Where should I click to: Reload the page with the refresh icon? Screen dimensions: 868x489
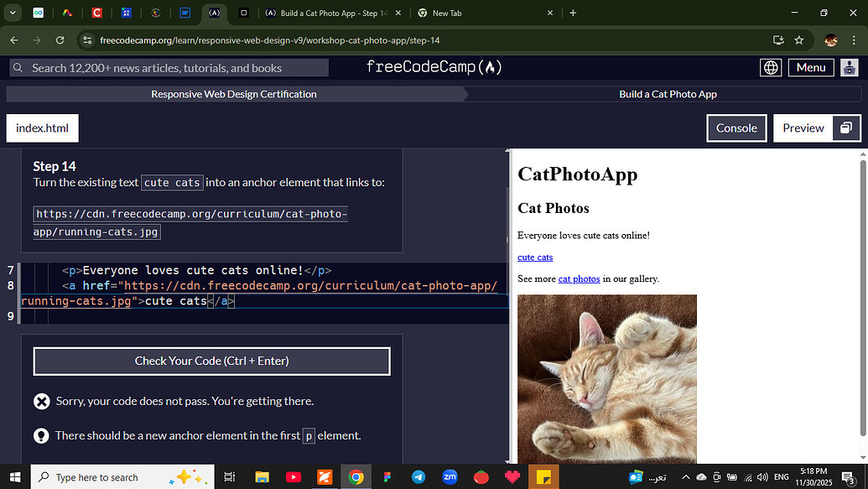[x=60, y=39]
